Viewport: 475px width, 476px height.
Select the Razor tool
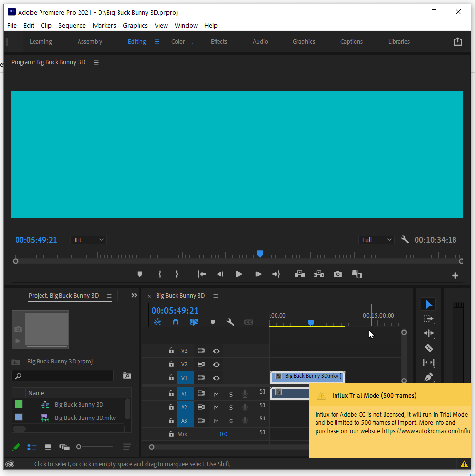(428, 348)
